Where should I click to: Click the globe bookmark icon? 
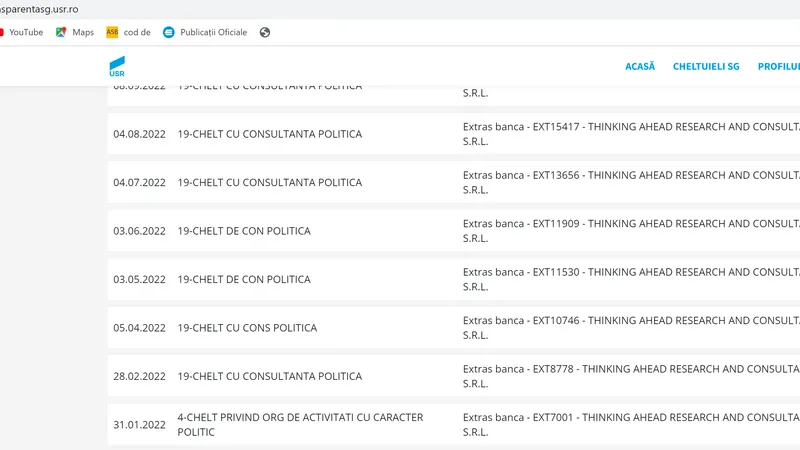point(264,32)
